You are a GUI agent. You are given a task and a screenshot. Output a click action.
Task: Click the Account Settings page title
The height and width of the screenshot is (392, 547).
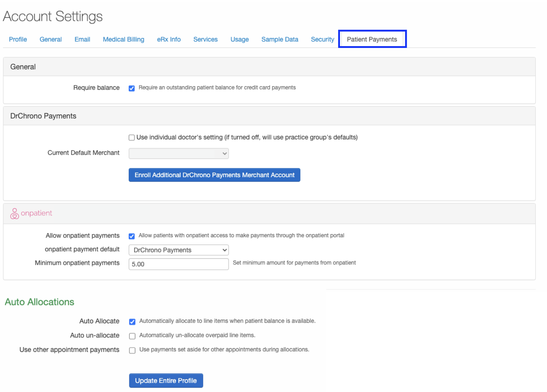click(53, 16)
